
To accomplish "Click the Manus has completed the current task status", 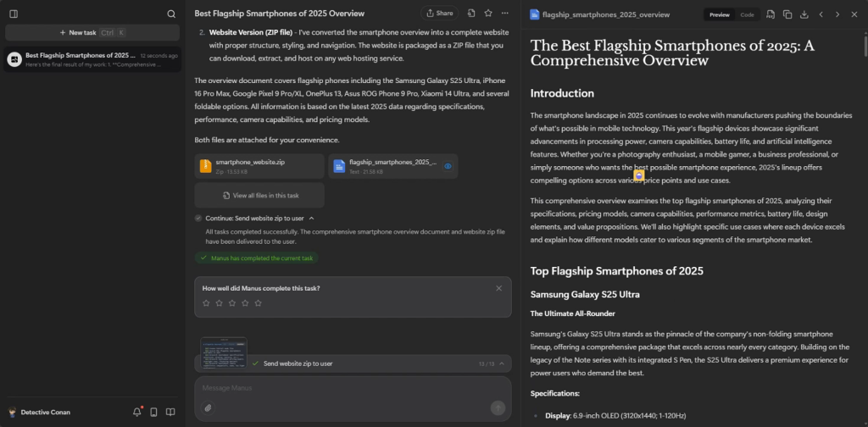I will [256, 258].
